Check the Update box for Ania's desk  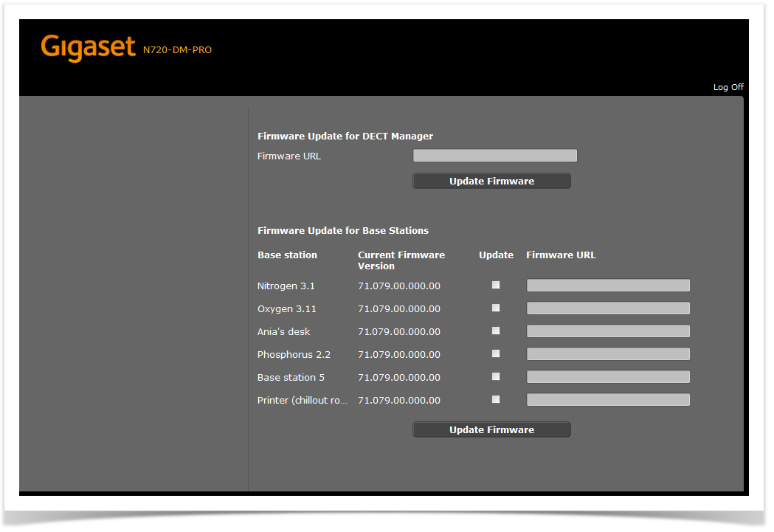pos(496,331)
